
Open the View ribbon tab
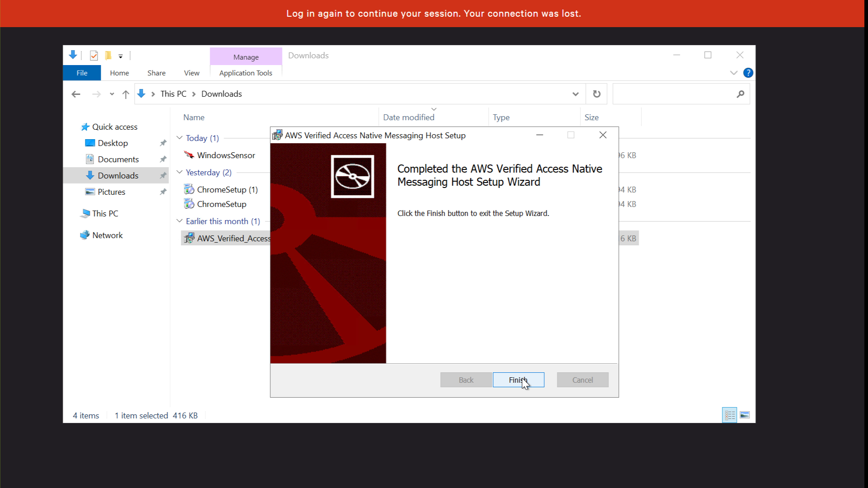[192, 73]
